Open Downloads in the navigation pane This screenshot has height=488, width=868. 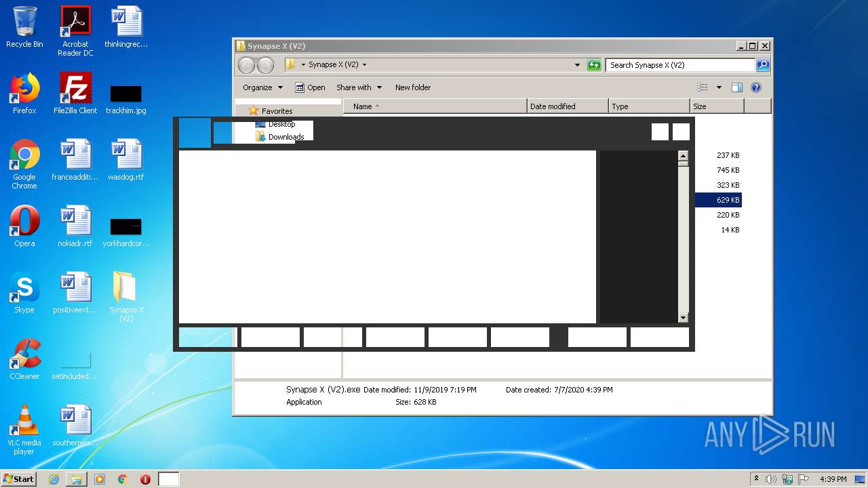click(x=279, y=137)
